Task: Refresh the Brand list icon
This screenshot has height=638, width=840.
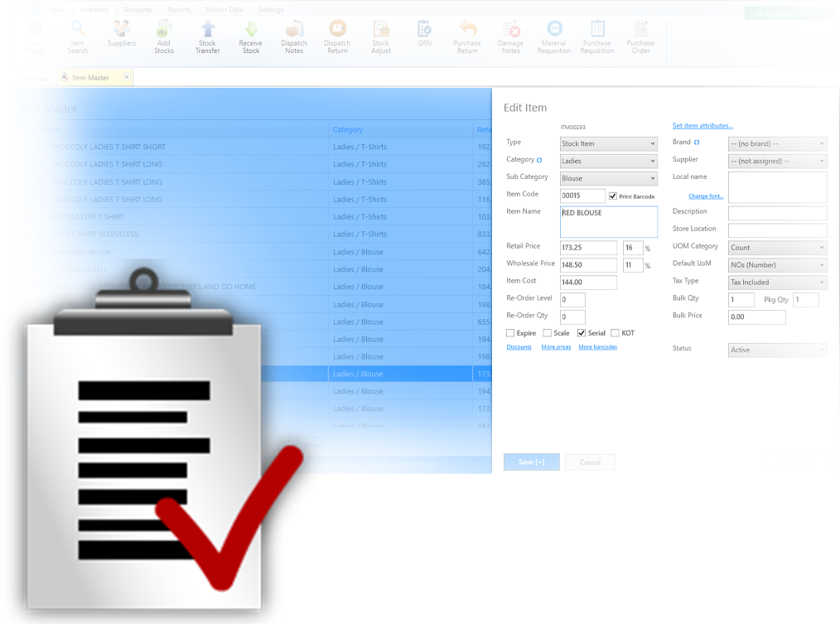Action: point(697,143)
